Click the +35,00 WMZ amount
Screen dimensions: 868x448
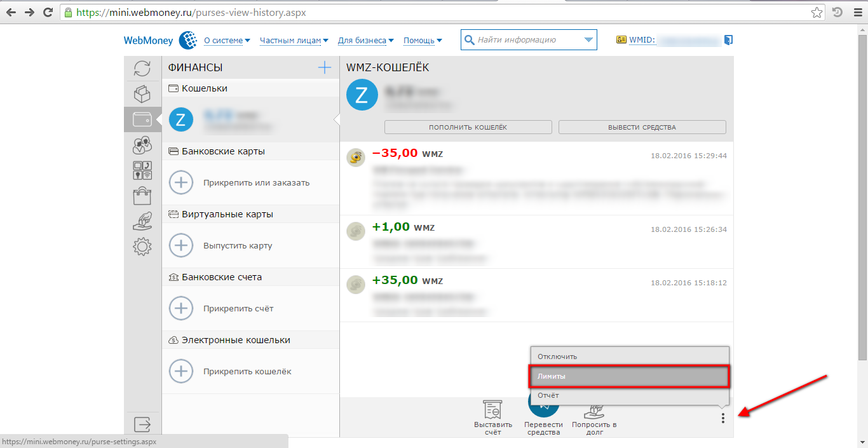pyautogui.click(x=407, y=280)
